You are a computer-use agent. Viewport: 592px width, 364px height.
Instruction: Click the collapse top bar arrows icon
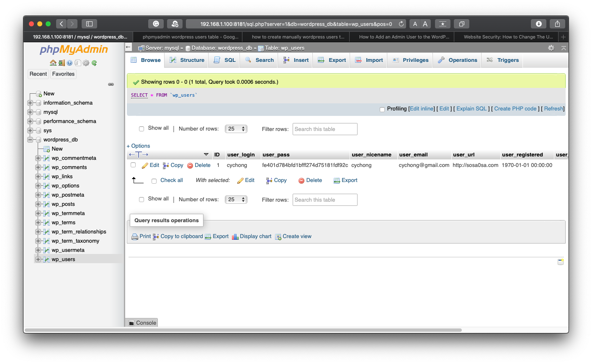click(x=564, y=48)
